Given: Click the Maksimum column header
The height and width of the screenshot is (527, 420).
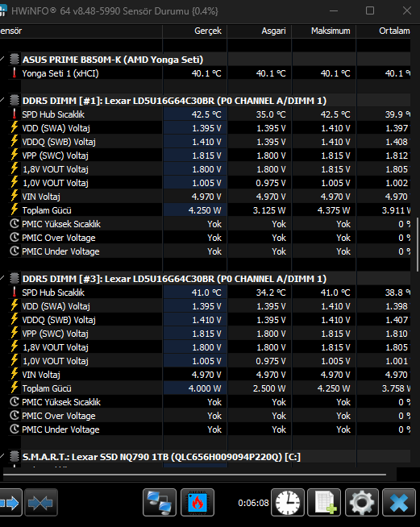Looking at the screenshot, I should click(x=324, y=31).
